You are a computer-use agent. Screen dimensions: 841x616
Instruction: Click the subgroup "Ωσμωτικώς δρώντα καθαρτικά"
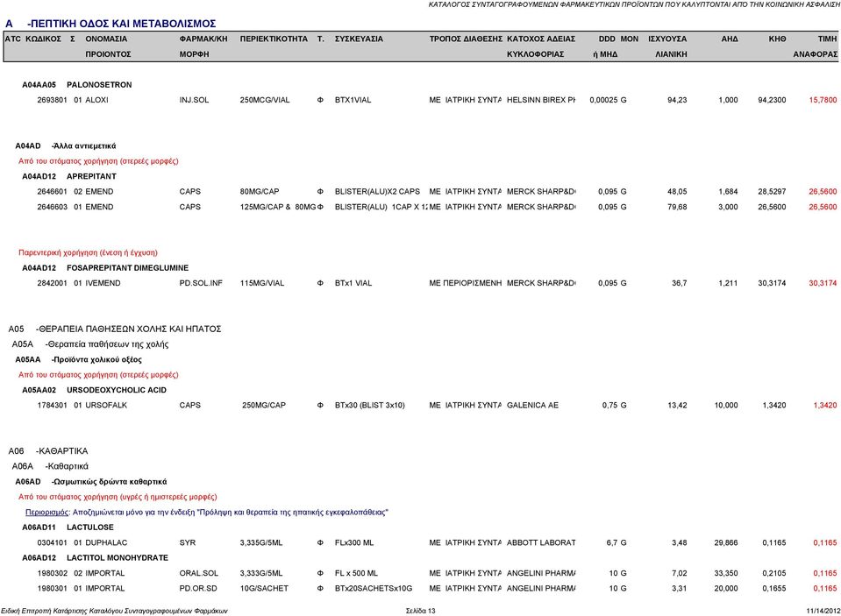tap(110, 482)
